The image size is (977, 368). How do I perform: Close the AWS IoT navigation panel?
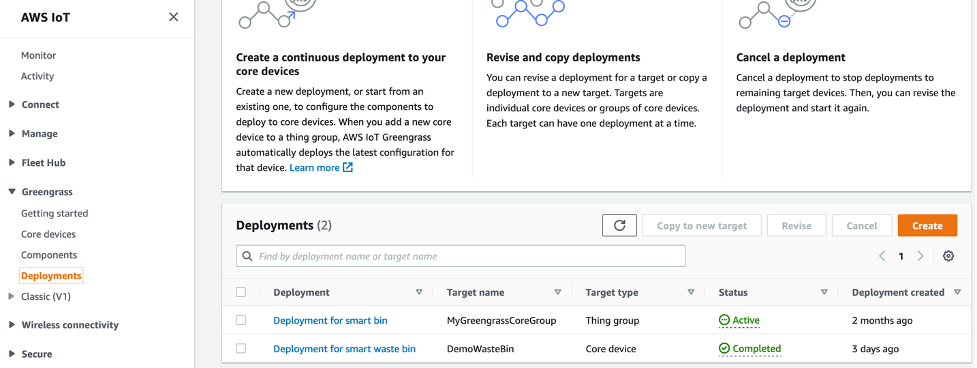(173, 17)
